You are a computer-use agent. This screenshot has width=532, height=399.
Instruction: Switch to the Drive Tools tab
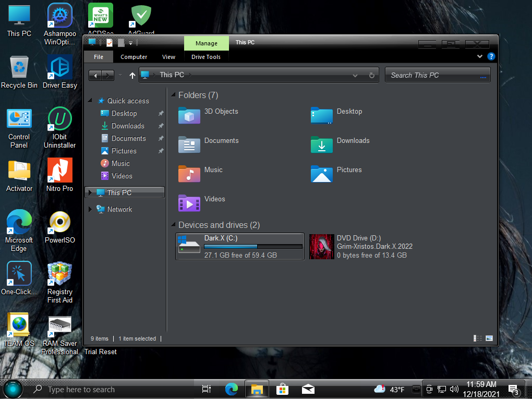click(206, 57)
